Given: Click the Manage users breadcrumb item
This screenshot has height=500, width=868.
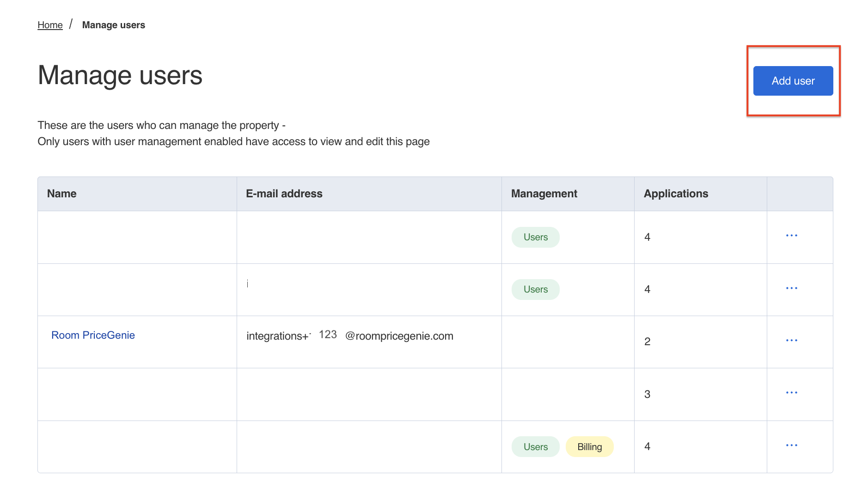Looking at the screenshot, I should click(x=113, y=25).
